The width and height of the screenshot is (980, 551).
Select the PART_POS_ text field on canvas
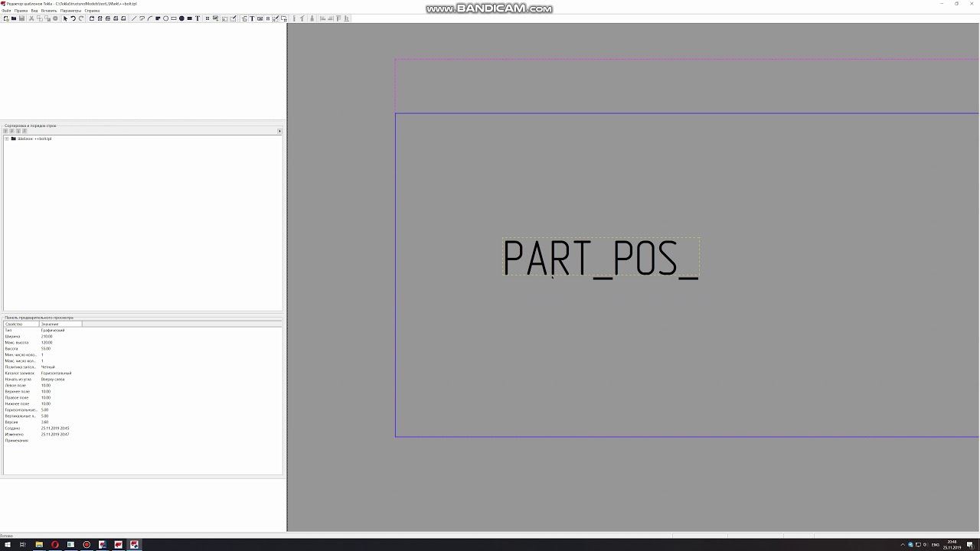[601, 257]
